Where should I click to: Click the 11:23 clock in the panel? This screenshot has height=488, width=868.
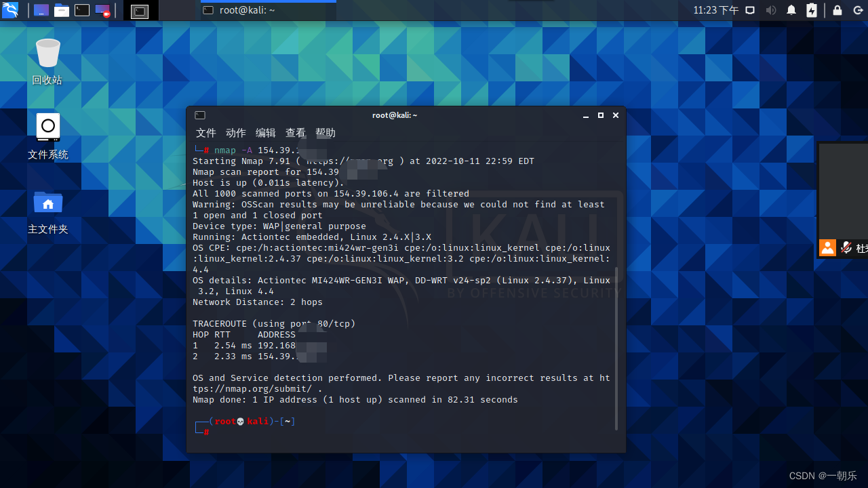coord(716,10)
